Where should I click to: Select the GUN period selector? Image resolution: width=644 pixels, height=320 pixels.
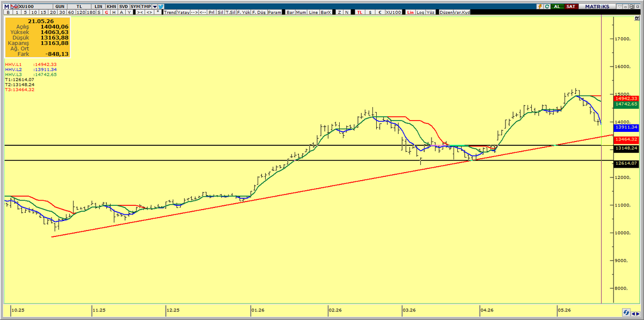tap(60, 6)
